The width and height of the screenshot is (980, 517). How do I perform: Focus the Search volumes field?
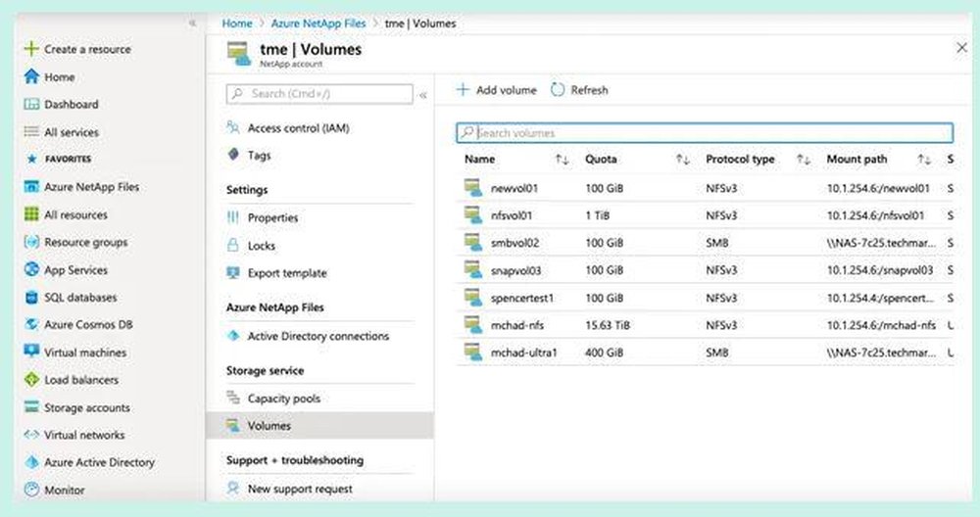coord(705,132)
